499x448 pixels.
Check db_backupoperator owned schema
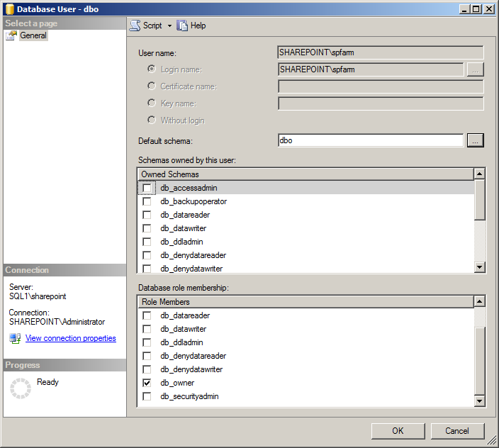coord(147,201)
